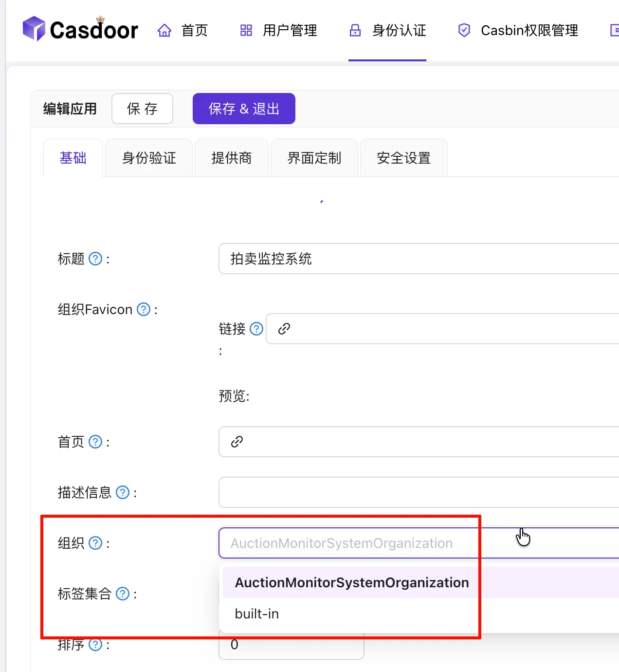
Task: Open Casbin权限管理 menu item
Action: [x=518, y=31]
